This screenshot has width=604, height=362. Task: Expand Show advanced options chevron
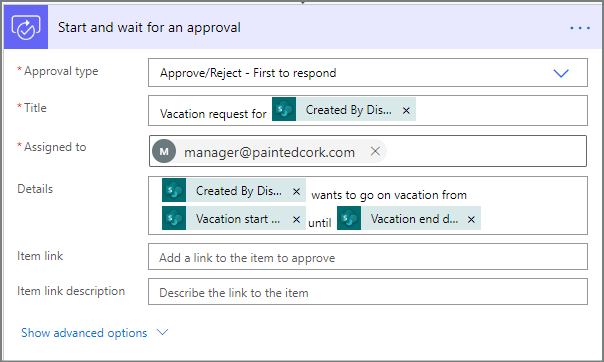163,332
